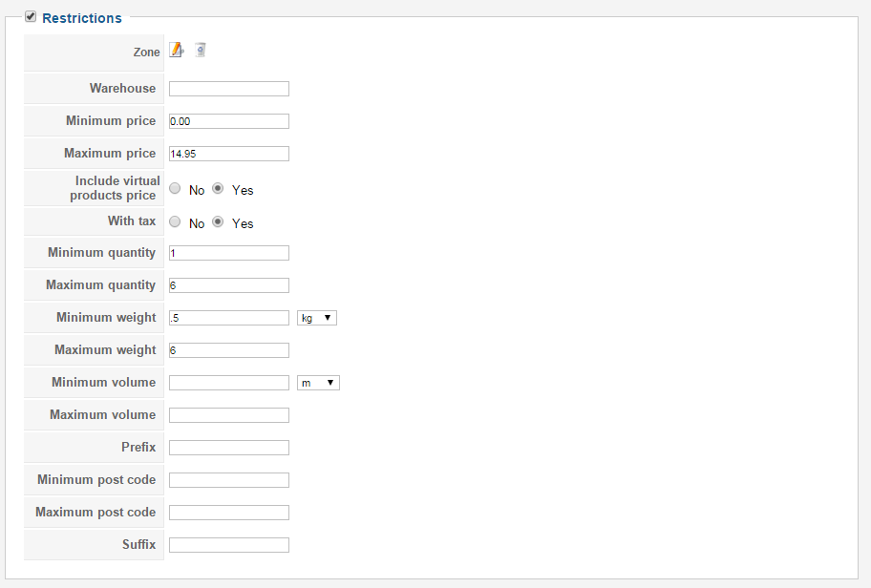Focus the Minimum price field

coord(229,121)
